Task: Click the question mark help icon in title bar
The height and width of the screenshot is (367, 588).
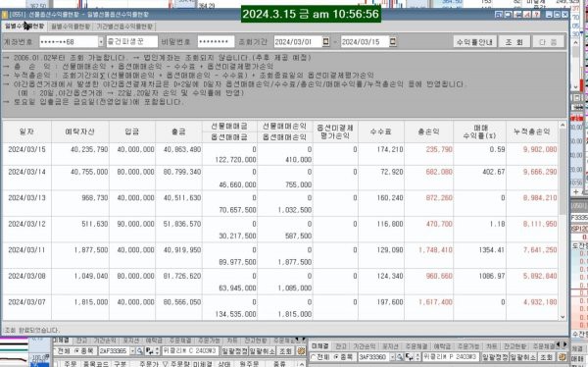Action: [x=536, y=15]
